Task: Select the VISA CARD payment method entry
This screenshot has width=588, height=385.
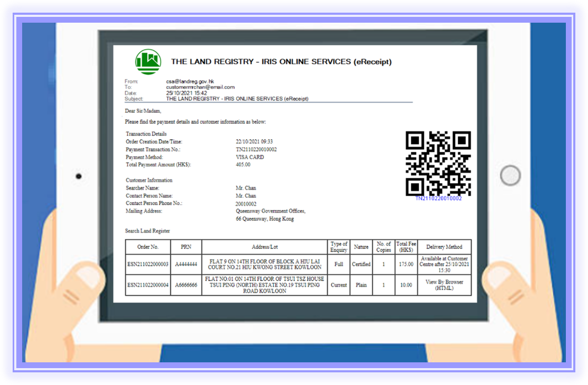Action: pos(249,157)
